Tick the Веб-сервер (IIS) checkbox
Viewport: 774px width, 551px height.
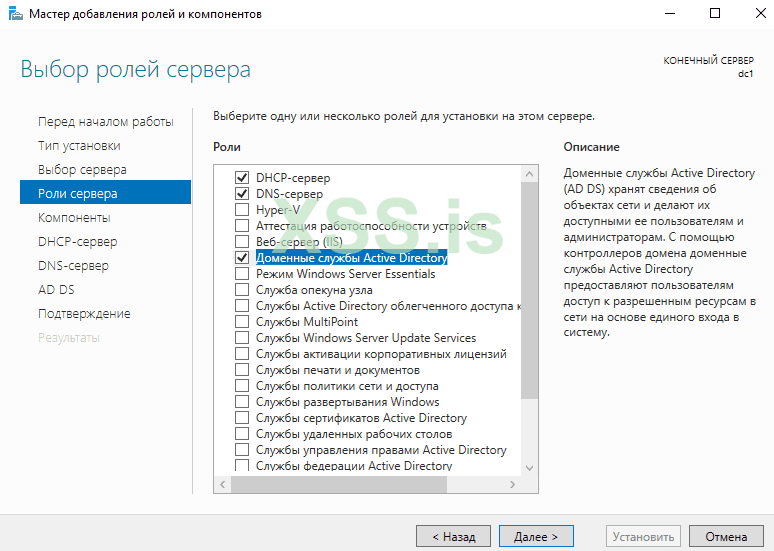[x=242, y=241]
